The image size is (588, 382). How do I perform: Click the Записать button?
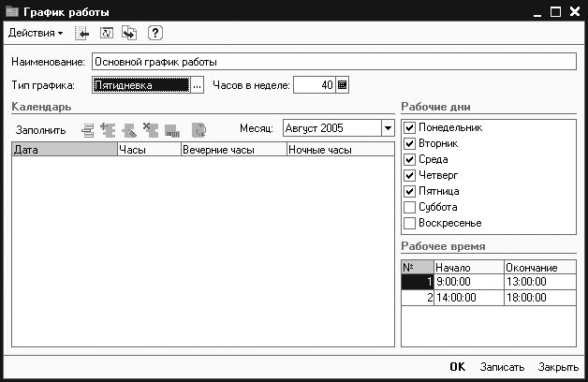[502, 367]
